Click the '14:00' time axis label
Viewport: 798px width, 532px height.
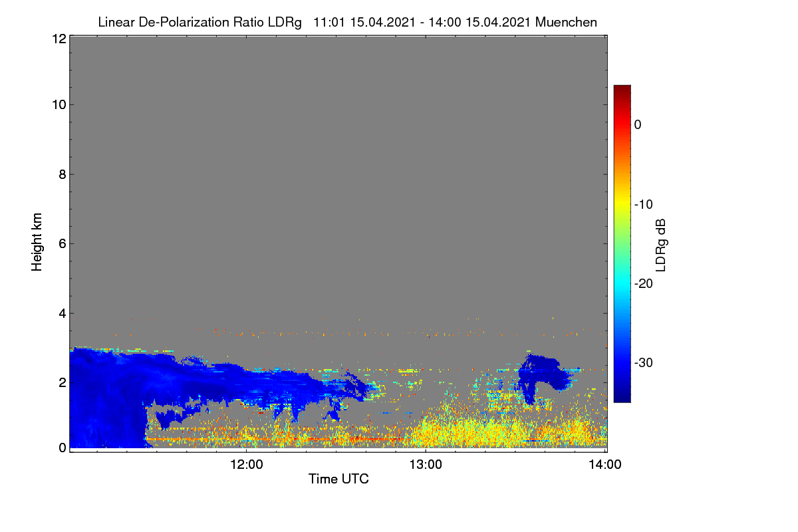click(606, 465)
